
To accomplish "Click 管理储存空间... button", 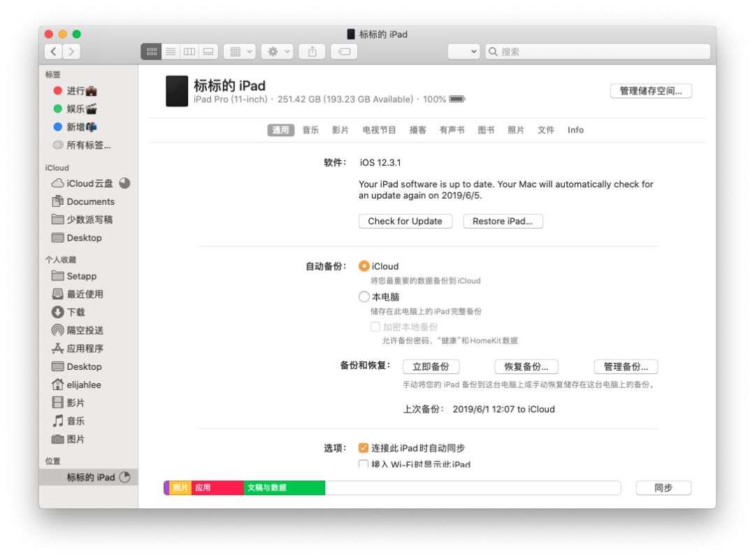I will [x=651, y=91].
